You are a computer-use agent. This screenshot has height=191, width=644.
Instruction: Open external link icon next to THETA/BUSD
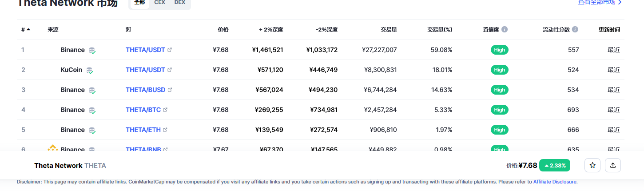coord(170,90)
